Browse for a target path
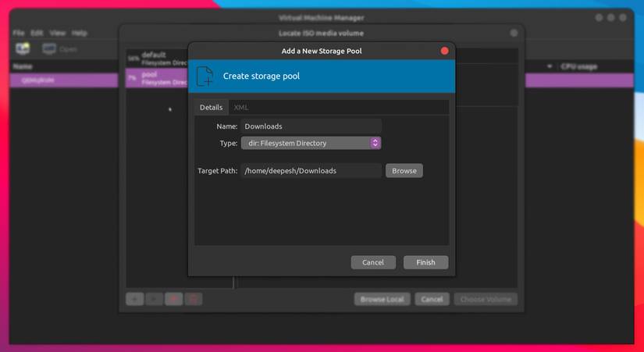Image resolution: width=644 pixels, height=352 pixels. coord(404,171)
